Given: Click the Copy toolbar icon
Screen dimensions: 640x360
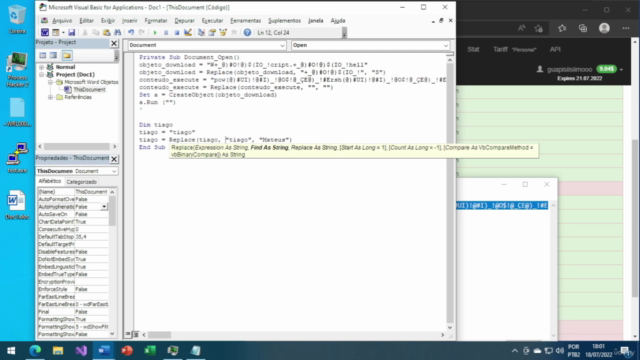Looking at the screenshot, I should [x=96, y=33].
